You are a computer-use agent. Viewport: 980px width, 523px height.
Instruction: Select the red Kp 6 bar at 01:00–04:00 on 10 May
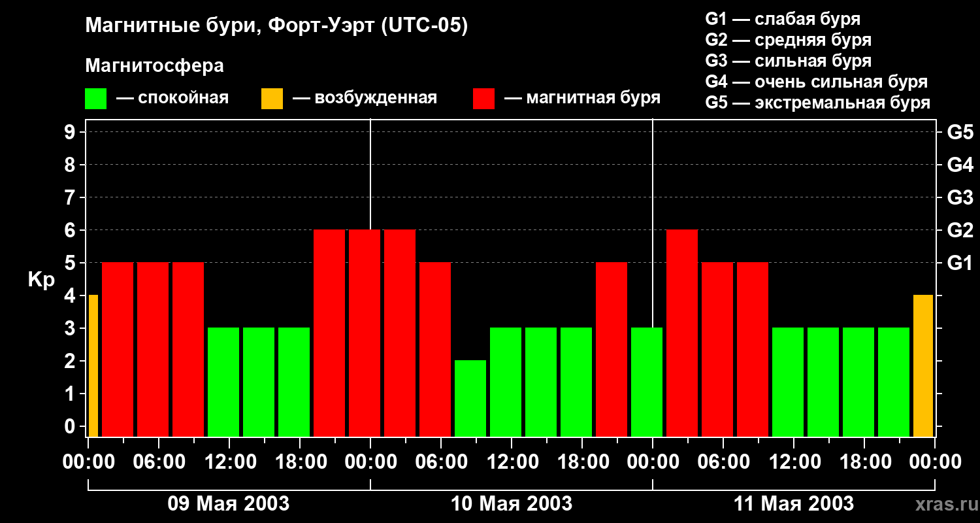(x=400, y=333)
